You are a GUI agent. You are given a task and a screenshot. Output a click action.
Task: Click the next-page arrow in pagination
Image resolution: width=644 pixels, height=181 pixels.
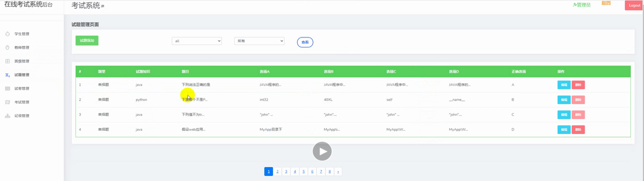(338, 172)
